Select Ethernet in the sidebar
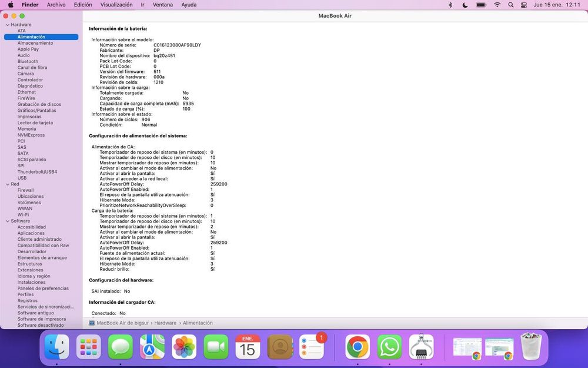Viewport: 588px width, 368px height. (26, 92)
